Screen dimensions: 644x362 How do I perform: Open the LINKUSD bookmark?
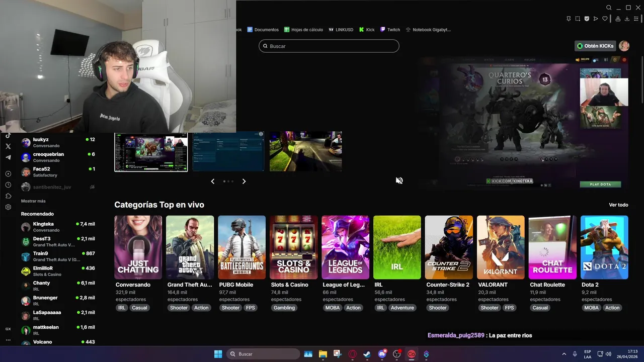coord(341,30)
